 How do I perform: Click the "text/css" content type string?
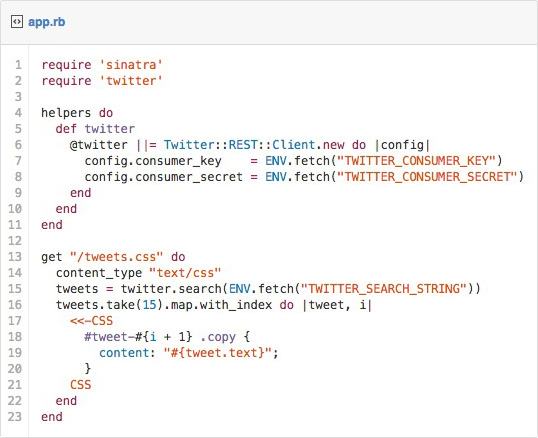click(x=185, y=273)
